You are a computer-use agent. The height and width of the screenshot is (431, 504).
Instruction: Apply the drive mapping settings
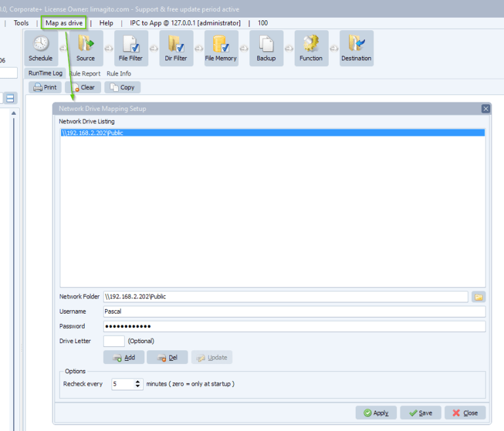(x=376, y=413)
